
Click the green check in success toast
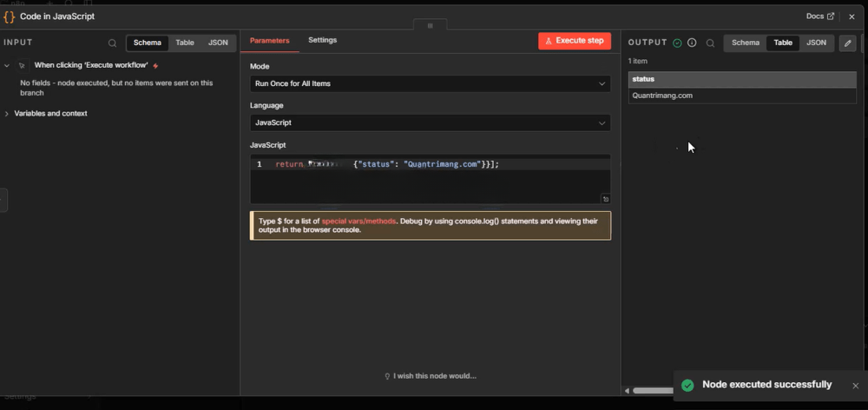click(x=687, y=385)
